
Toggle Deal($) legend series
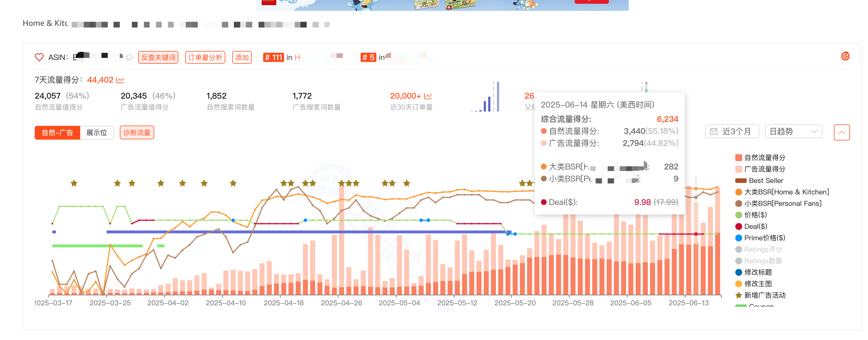pos(751,226)
